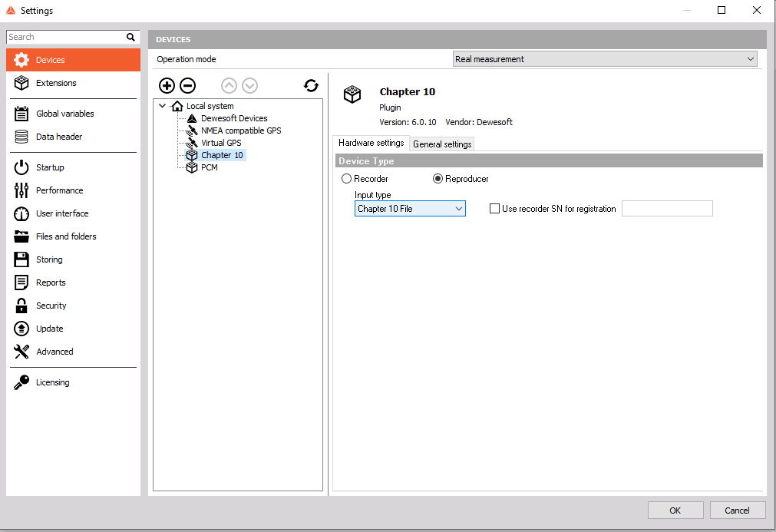This screenshot has width=776, height=532.
Task: Enable Use recorder SN for registration
Action: [x=494, y=209]
